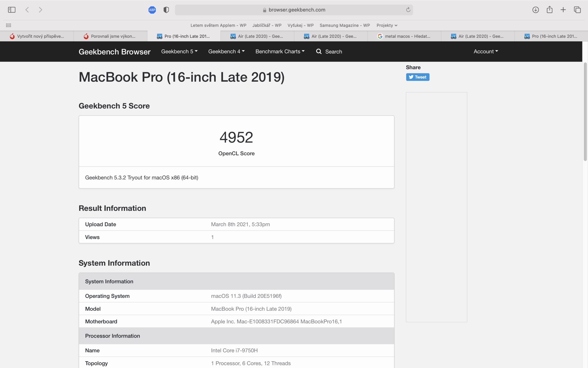Viewport: 588px width, 368px height.
Task: Click the page vertical scrollbar
Action: (x=585, y=112)
